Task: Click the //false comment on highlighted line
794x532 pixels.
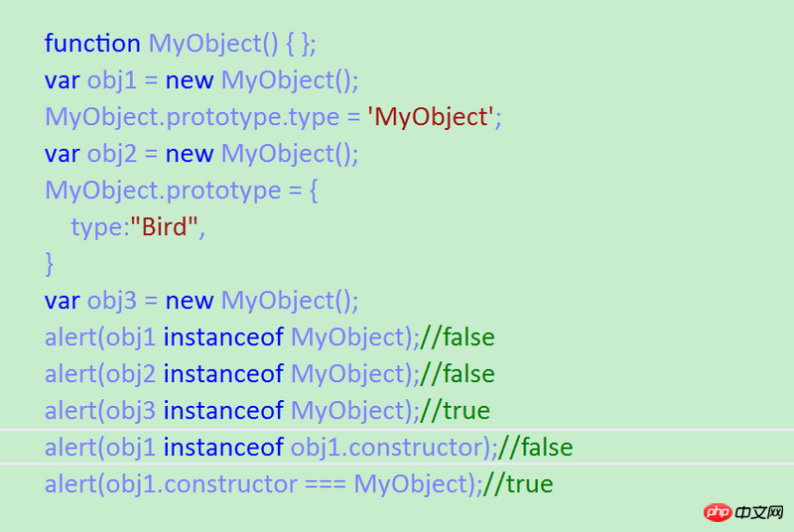Action: pyautogui.click(x=535, y=448)
